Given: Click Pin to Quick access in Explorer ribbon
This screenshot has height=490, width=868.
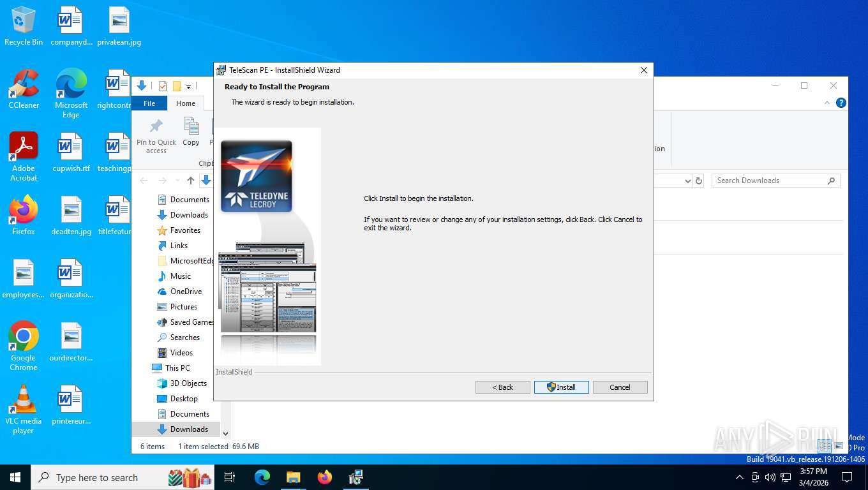Looking at the screenshot, I should click(x=156, y=136).
